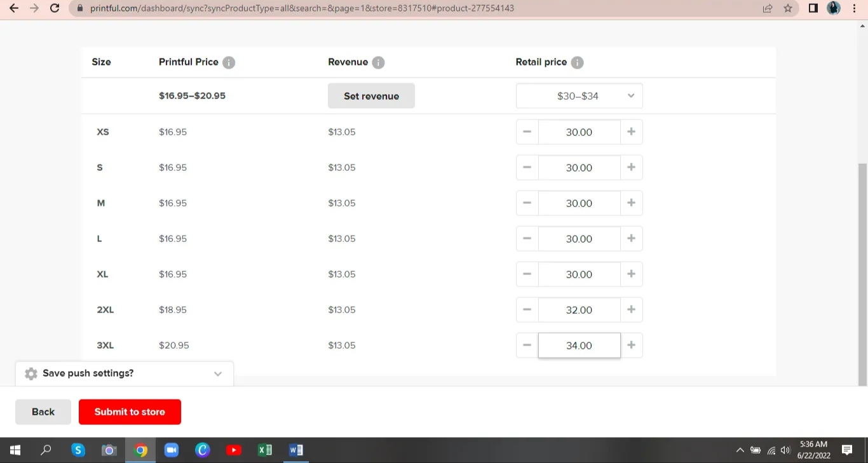
Task: Submit the product to store
Action: [130, 412]
